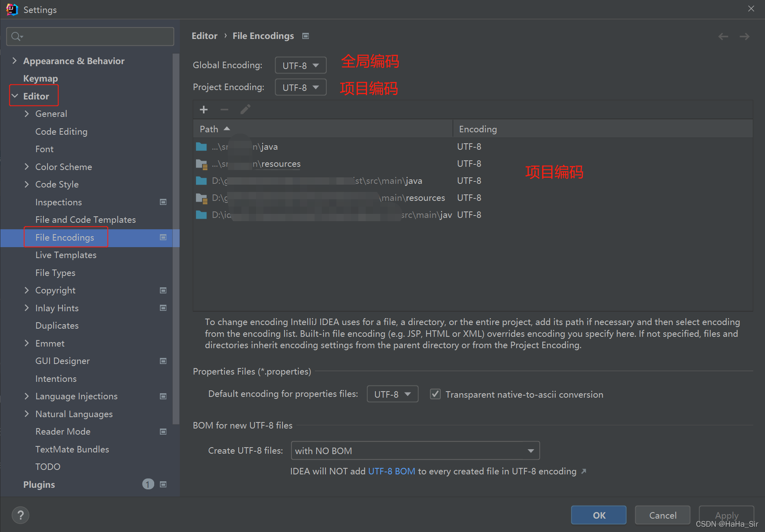Select Live Templates in the sidebar

[66, 255]
